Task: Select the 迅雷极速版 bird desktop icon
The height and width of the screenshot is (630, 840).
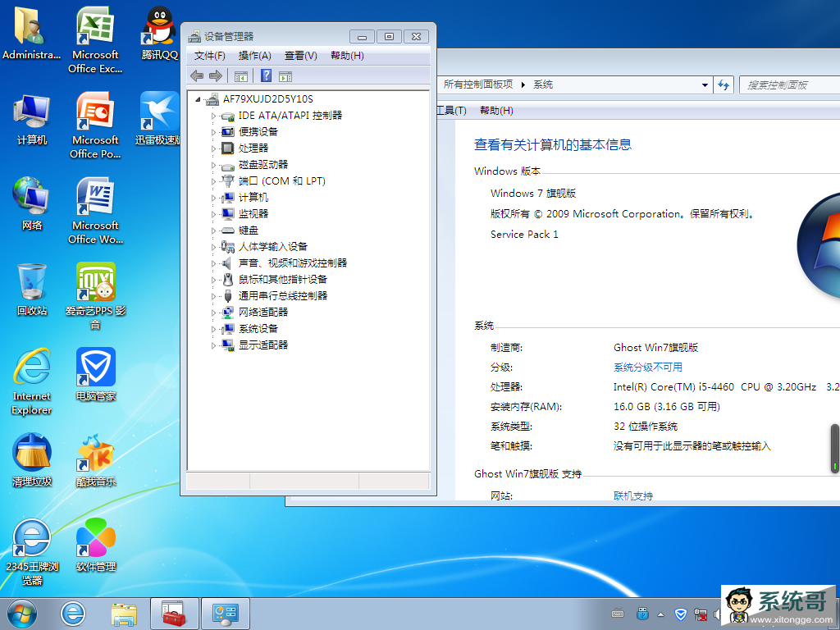Action: point(159,112)
